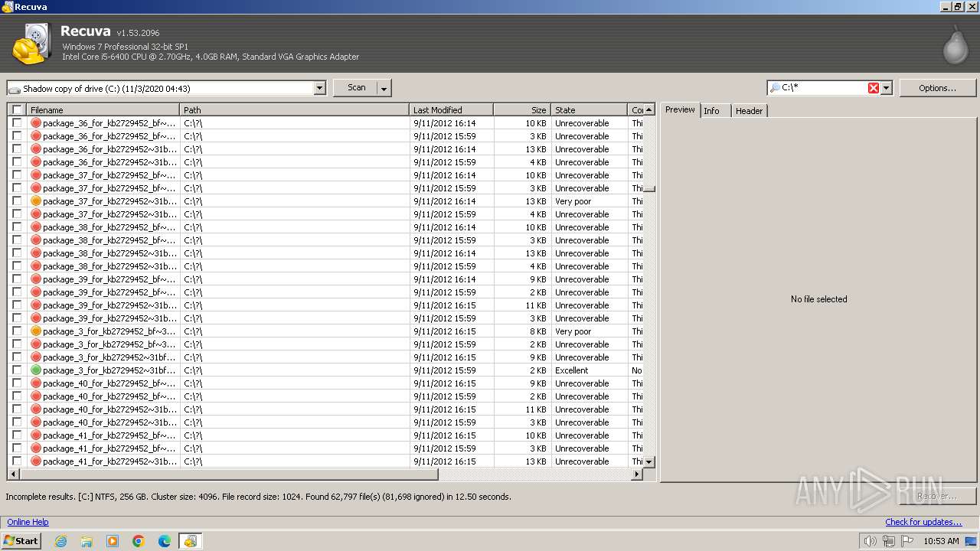Open the Online Help link
Viewport: 980px width, 551px height.
point(28,522)
